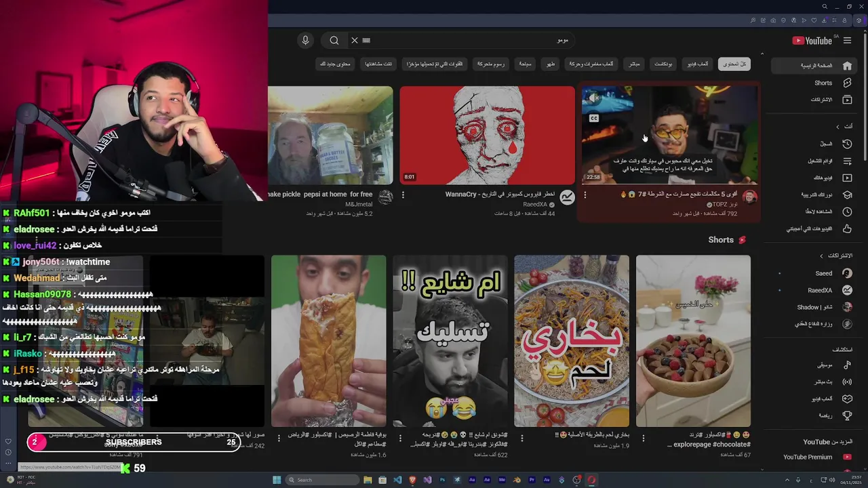Screen dimensions: 868x488
Task: Select the 'رسوم متحركة' filter chip
Action: (490, 64)
